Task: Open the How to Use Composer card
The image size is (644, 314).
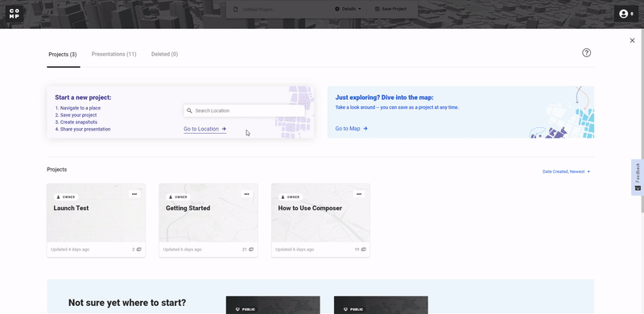Action: coord(320,221)
